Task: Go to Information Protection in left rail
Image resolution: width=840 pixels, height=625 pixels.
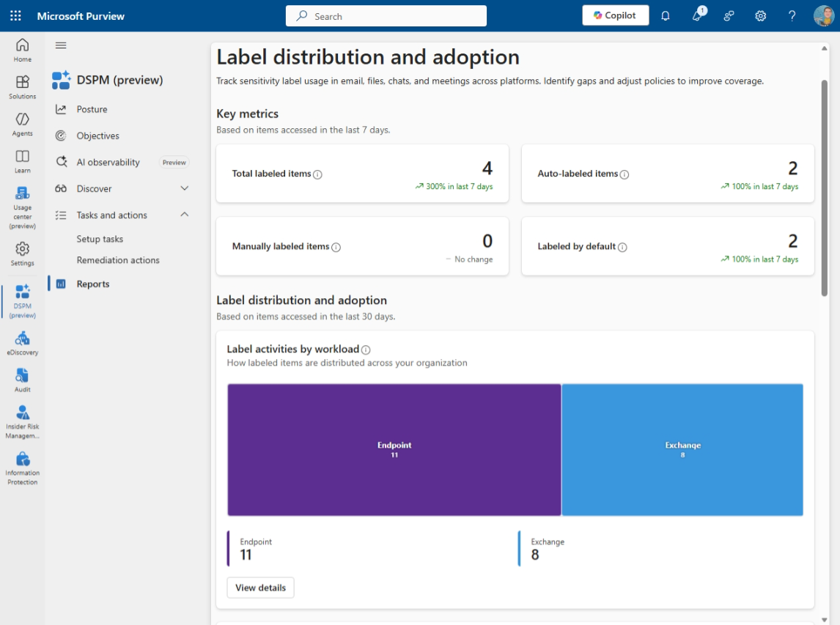Action: 23,468
